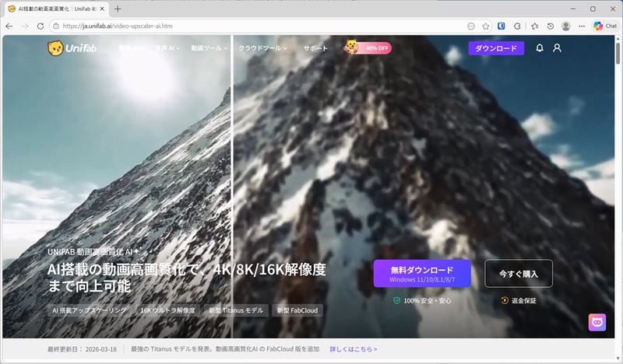Click the 100% 安全・安心 shield icon
623x364 pixels.
tap(396, 300)
